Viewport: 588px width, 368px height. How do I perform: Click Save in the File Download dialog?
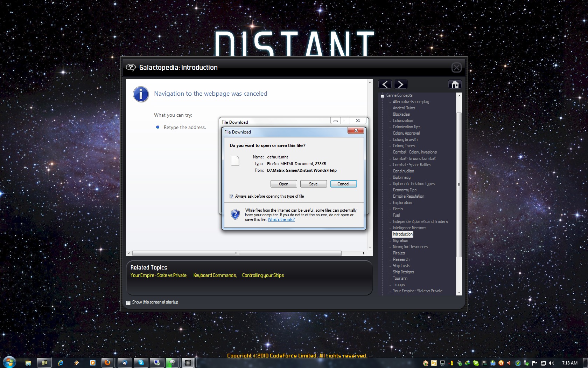[313, 184]
